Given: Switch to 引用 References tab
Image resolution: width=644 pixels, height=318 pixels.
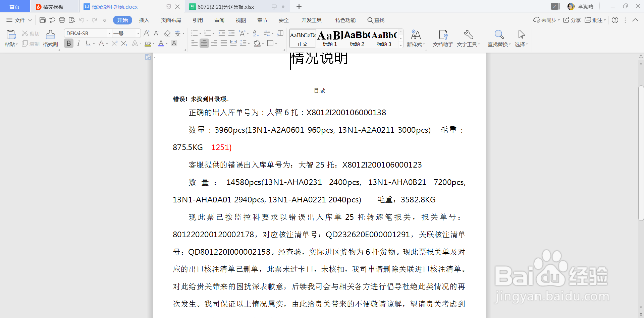Looking at the screenshot, I should tap(198, 20).
